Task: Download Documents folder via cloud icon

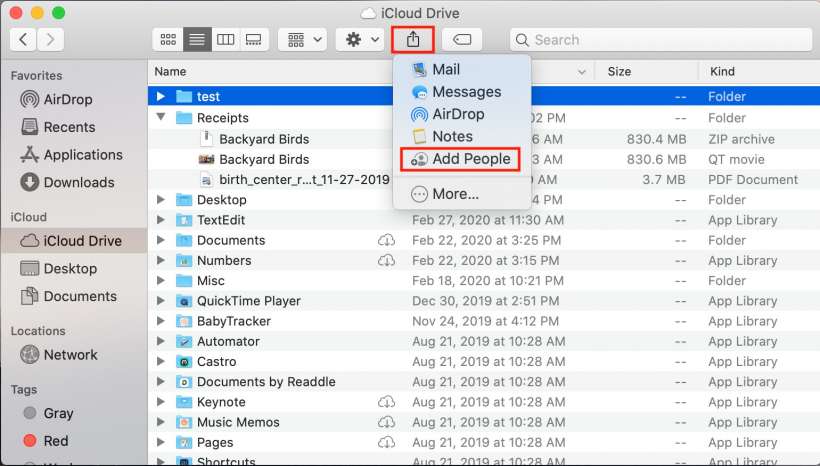Action: 386,241
